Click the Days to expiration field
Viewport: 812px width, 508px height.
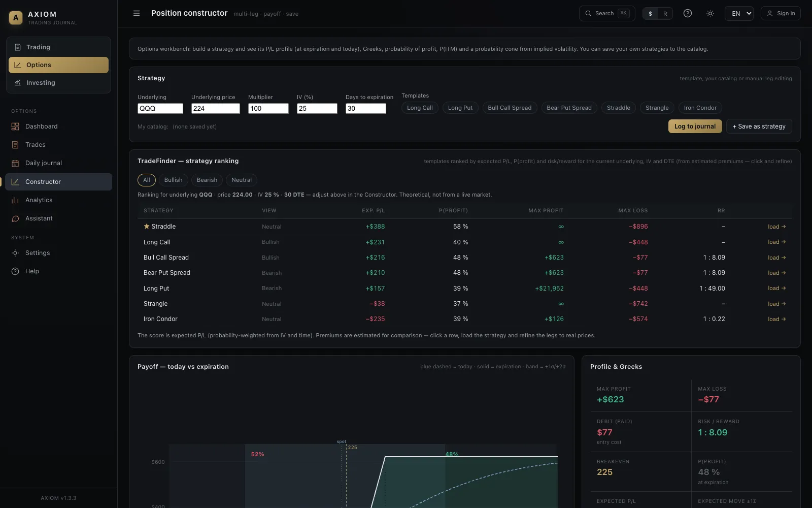(x=366, y=108)
